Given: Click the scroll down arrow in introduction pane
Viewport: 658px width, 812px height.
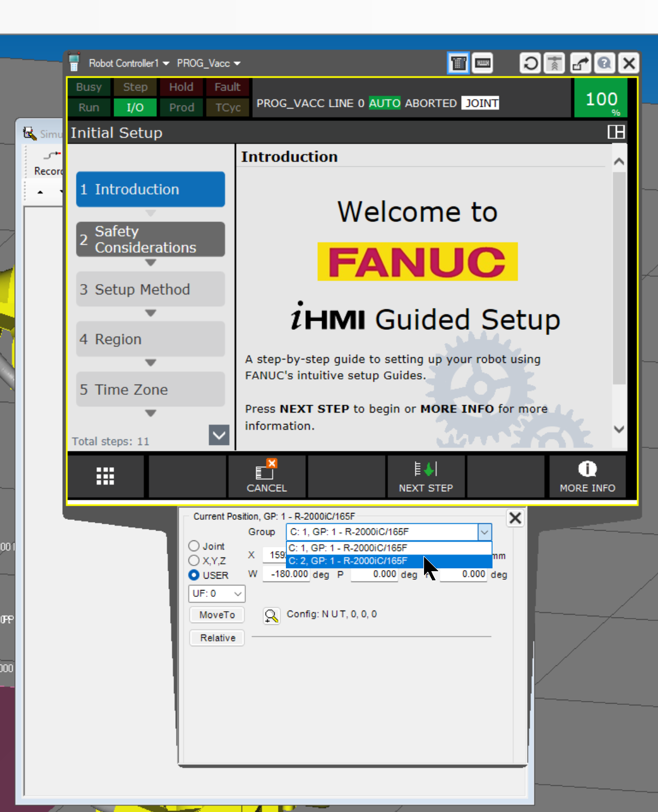Looking at the screenshot, I should click(x=619, y=429).
